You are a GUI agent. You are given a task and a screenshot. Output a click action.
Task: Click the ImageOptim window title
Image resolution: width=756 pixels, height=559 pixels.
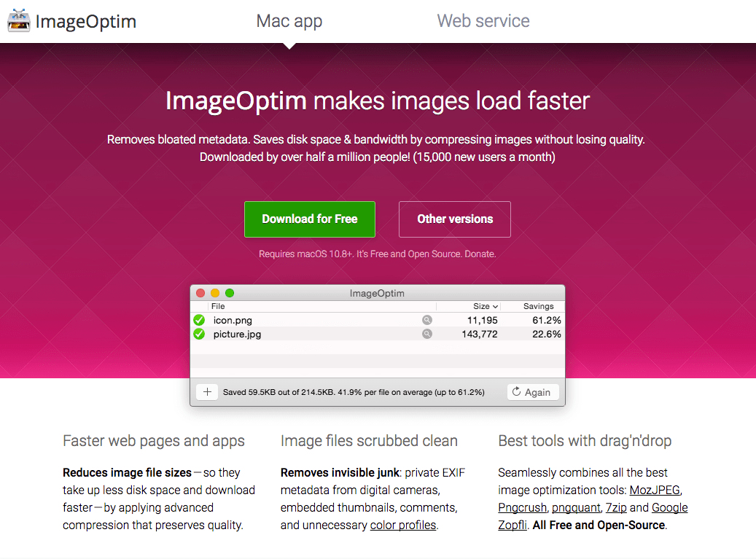click(x=377, y=293)
